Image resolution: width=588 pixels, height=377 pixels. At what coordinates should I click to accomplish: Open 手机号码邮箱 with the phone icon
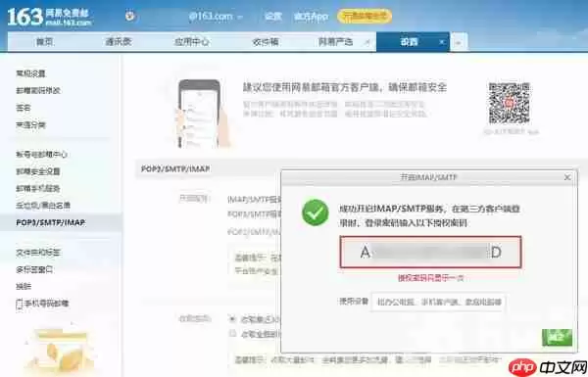click(x=42, y=304)
